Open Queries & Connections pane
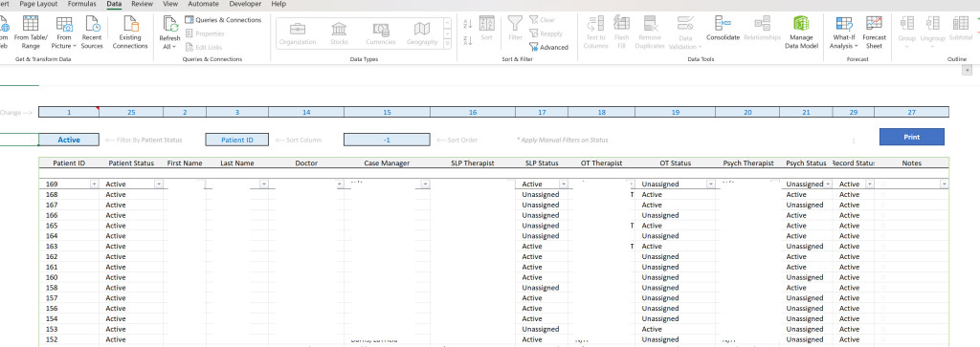Image resolution: width=980 pixels, height=347 pixels. coord(223,20)
